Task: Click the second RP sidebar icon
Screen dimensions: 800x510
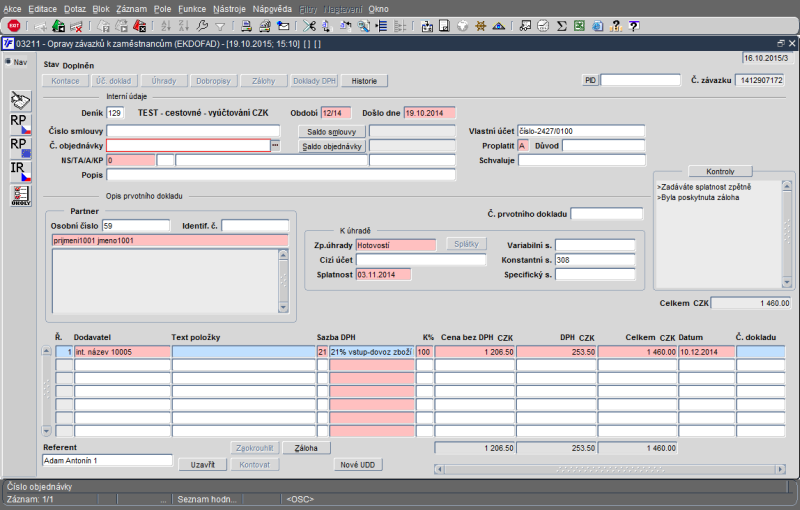Action: (x=20, y=148)
